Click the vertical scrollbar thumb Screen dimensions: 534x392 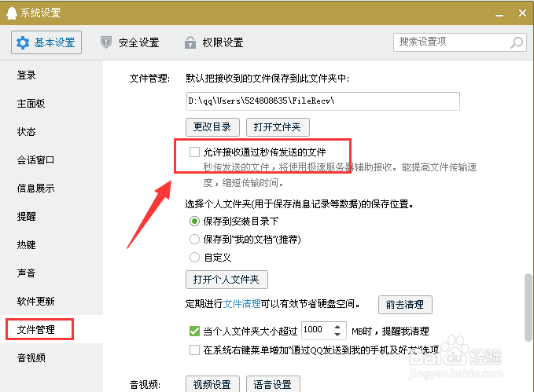coord(528,307)
